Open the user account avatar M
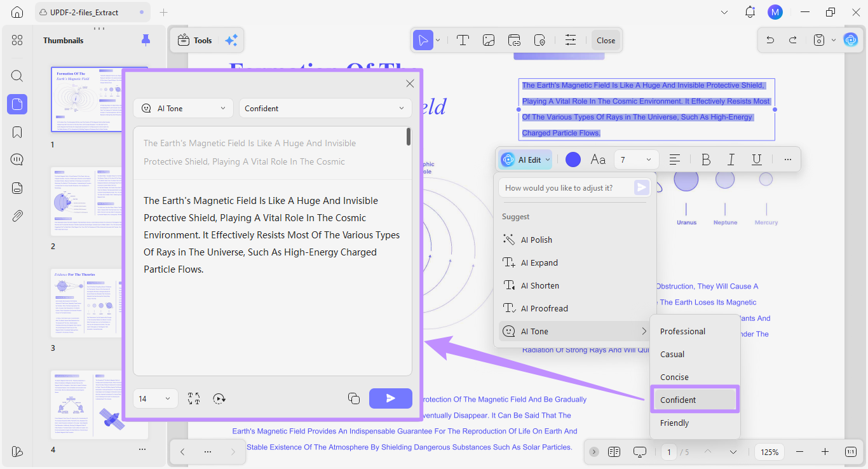Image resolution: width=868 pixels, height=469 pixels. (x=775, y=12)
